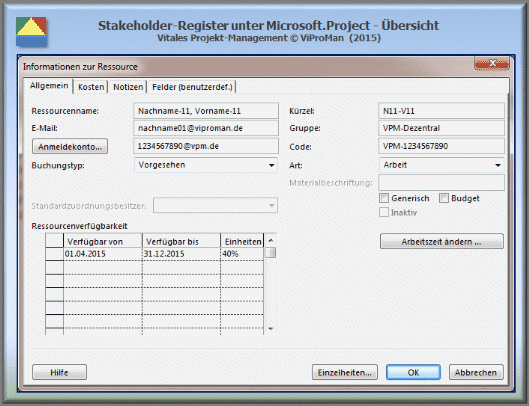Select the cell 31.12.2015
Viewport: 529px width, 406px height.
click(x=181, y=254)
